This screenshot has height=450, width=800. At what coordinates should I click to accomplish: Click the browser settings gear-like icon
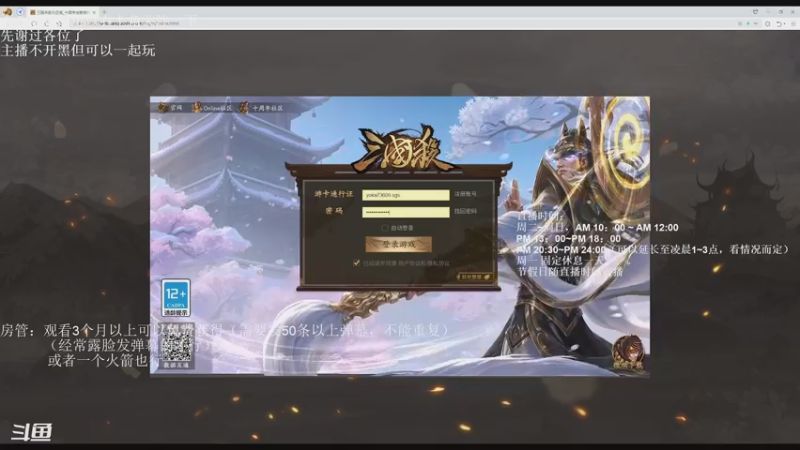[x=767, y=23]
